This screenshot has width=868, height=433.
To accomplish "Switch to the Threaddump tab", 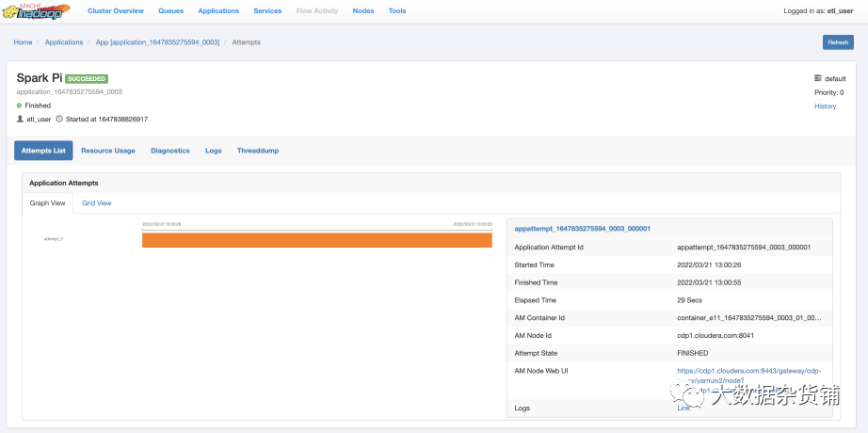I will (x=258, y=151).
